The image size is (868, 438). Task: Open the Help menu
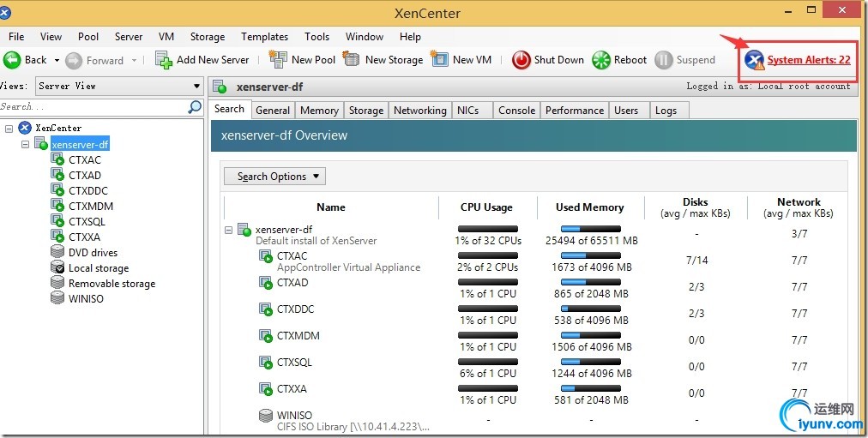410,37
